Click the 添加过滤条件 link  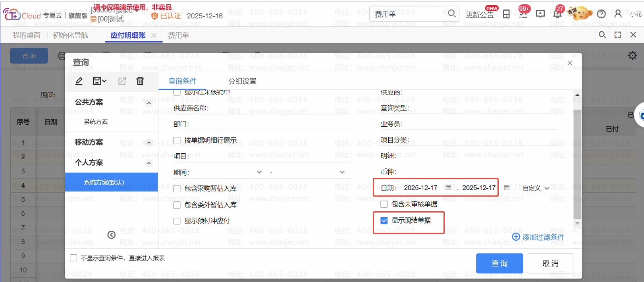[538, 237]
